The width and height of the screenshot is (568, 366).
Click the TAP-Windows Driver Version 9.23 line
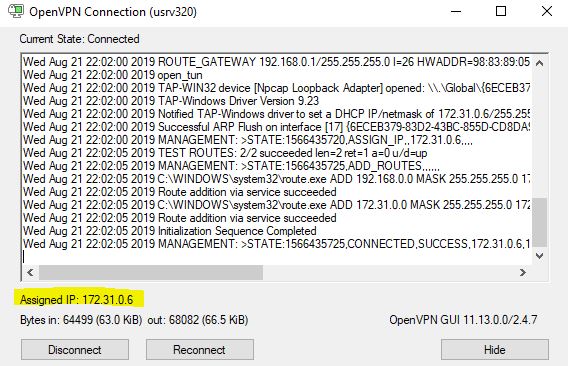click(171, 101)
